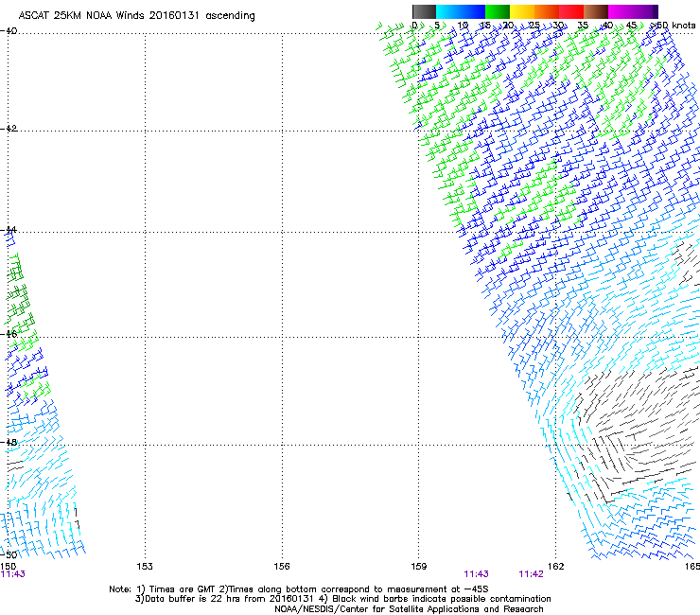Image resolution: width=700 pixels, height=615 pixels.
Task: Click the purple 11:43 time under longitude 150
Action: click(x=13, y=574)
